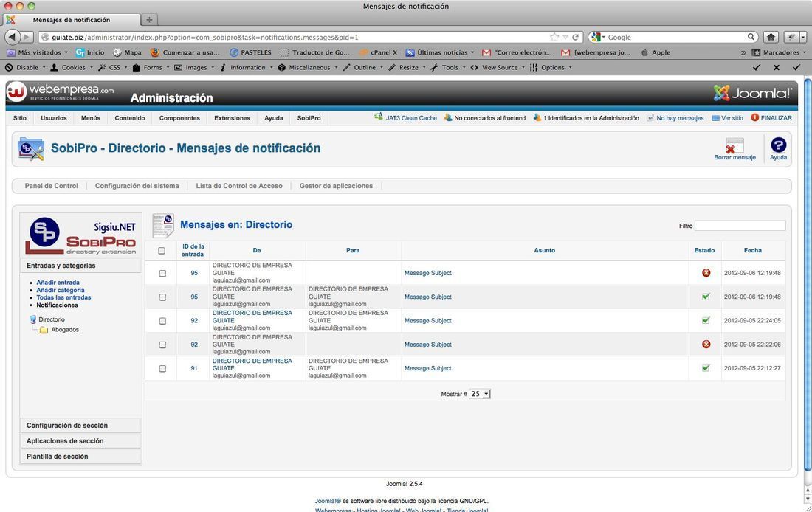Click the browser forward arrow button
The width and height of the screenshot is (812, 512).
27,37
